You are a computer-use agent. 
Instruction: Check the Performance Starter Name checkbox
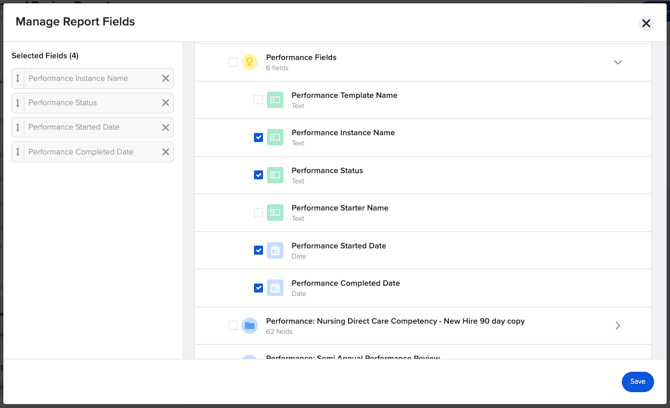(x=258, y=213)
